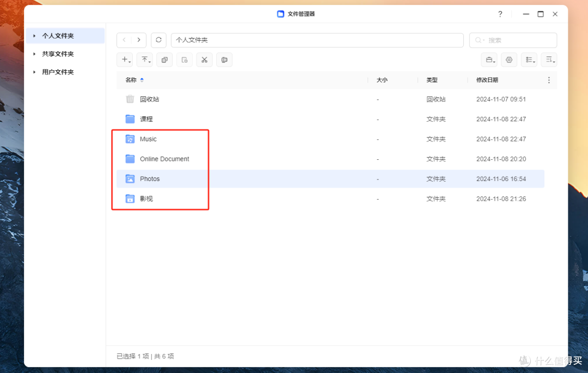
Task: Open column options three-dot menu
Action: point(549,80)
